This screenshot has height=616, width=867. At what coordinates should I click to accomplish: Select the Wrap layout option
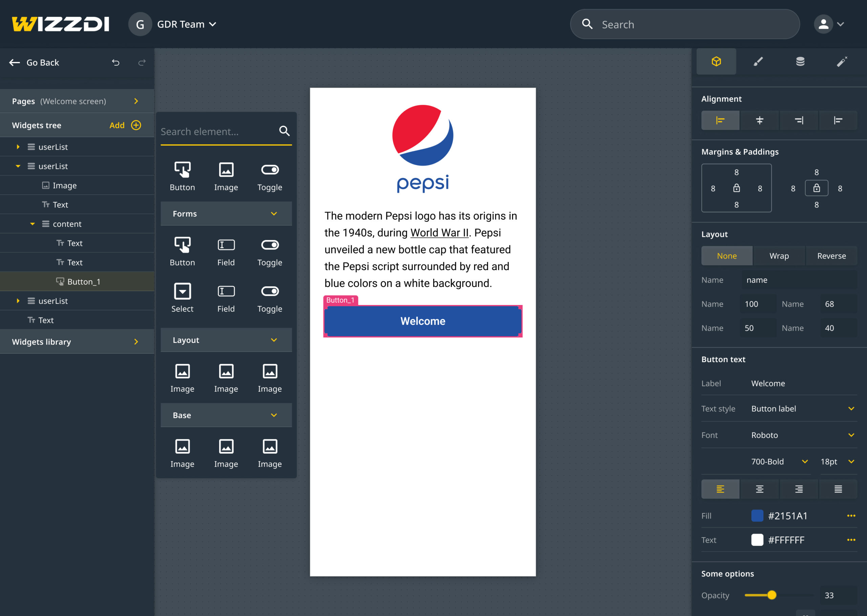click(x=779, y=256)
